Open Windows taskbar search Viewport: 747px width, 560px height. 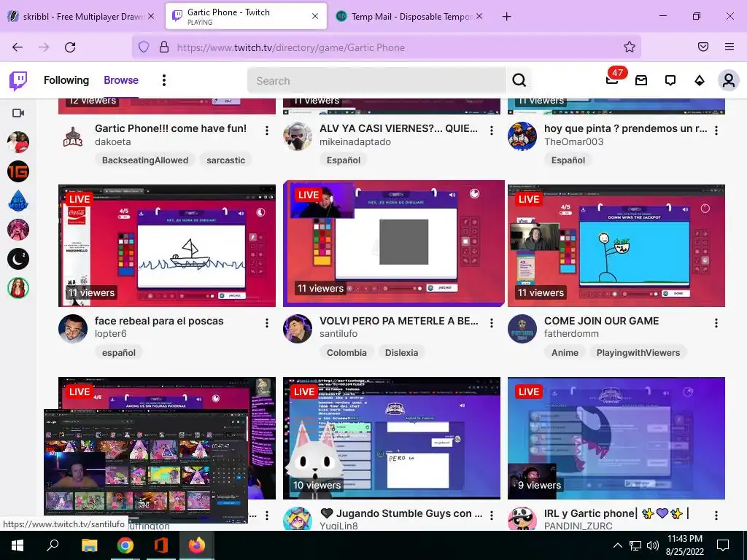pyautogui.click(x=53, y=545)
